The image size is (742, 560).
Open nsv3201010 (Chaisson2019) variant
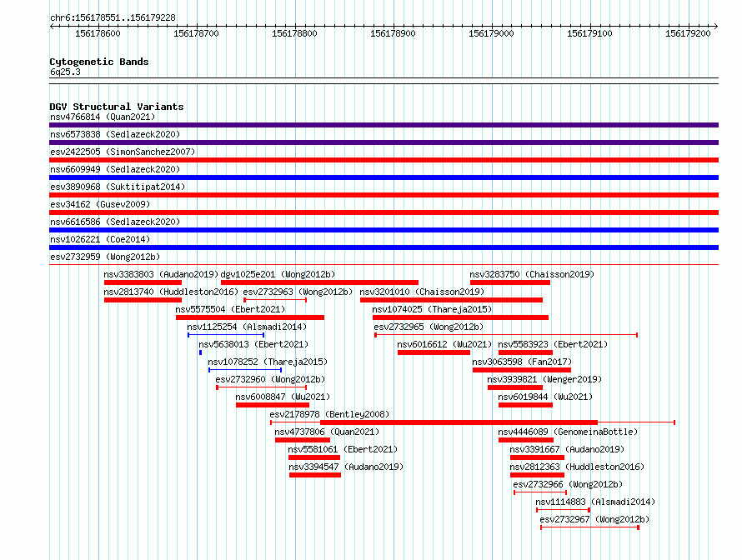[x=451, y=300]
